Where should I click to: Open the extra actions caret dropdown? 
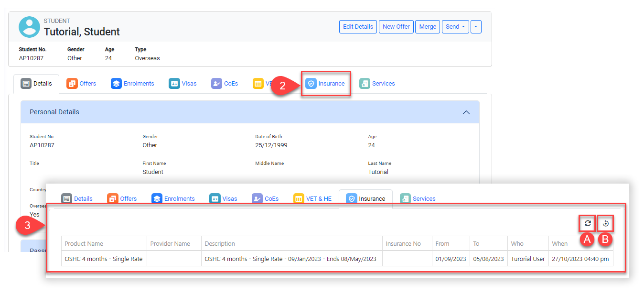pos(476,27)
